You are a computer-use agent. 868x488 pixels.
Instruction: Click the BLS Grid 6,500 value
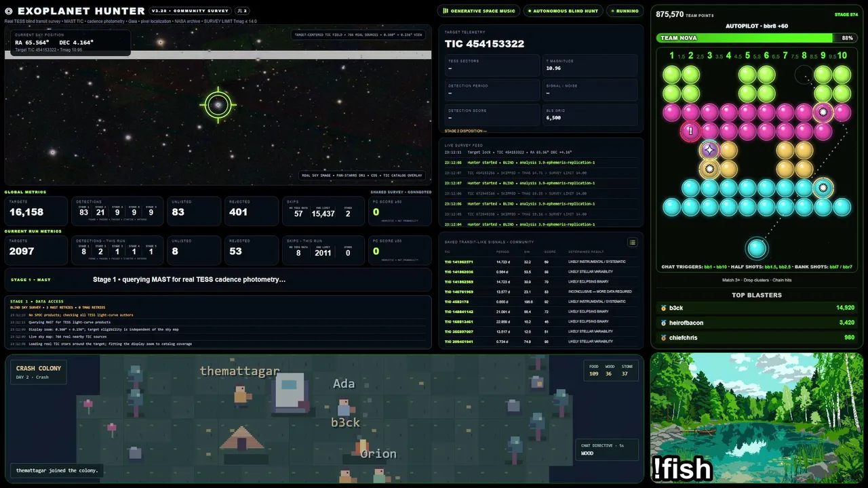point(553,118)
